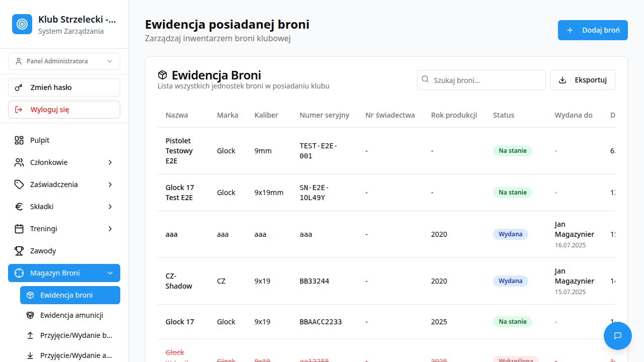
Task: Open Ewidencja amunicji menu item
Action: click(x=70, y=315)
